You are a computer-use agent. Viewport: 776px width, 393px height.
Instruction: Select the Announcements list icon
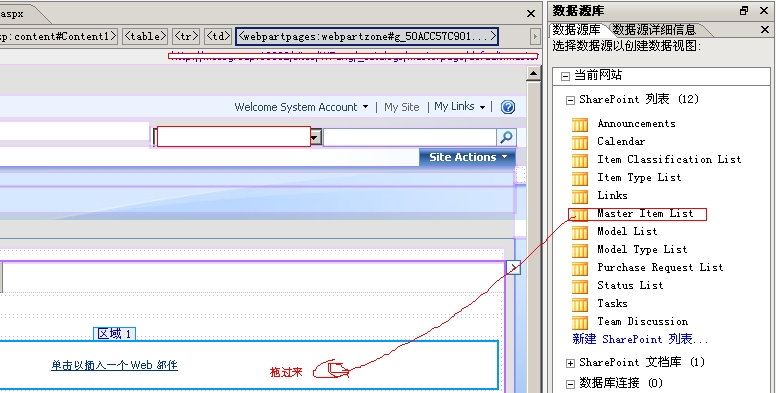[580, 124]
